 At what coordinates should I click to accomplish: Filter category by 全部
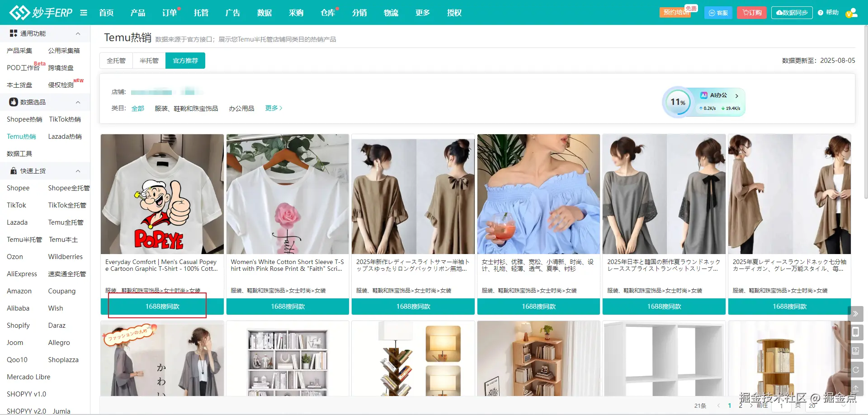tap(138, 108)
